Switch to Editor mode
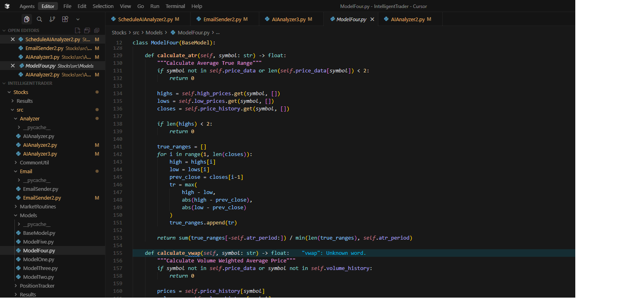This screenshot has width=644, height=306. pos(48,6)
